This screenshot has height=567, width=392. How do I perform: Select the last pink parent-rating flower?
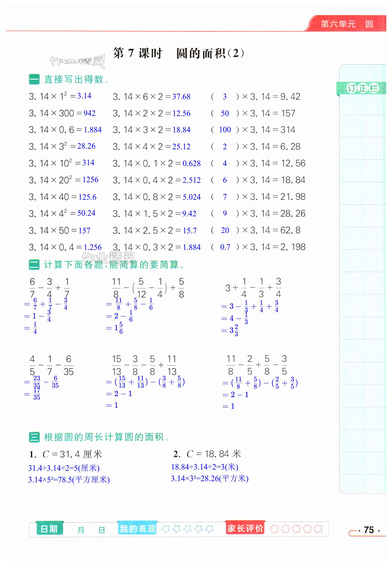tap(318, 529)
